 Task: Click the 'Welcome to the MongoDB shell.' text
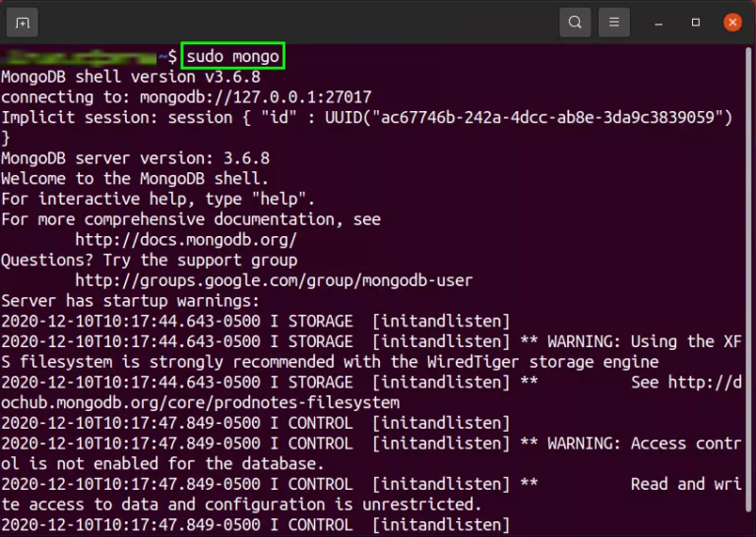pos(135,178)
